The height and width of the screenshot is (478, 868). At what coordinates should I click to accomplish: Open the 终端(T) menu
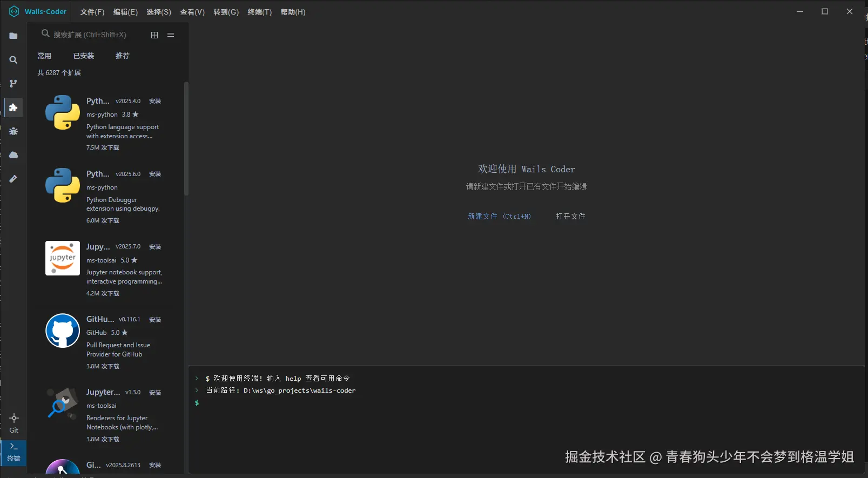pyautogui.click(x=260, y=12)
